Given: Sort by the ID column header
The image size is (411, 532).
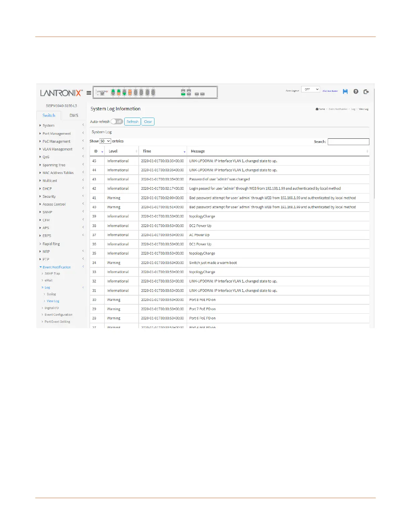Looking at the screenshot, I should tap(97, 151).
